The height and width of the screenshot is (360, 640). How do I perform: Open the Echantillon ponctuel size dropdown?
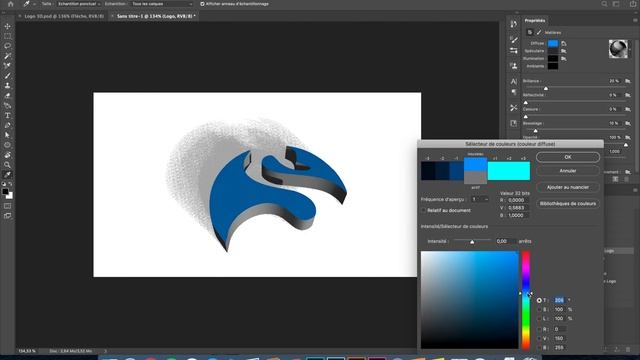78,4
